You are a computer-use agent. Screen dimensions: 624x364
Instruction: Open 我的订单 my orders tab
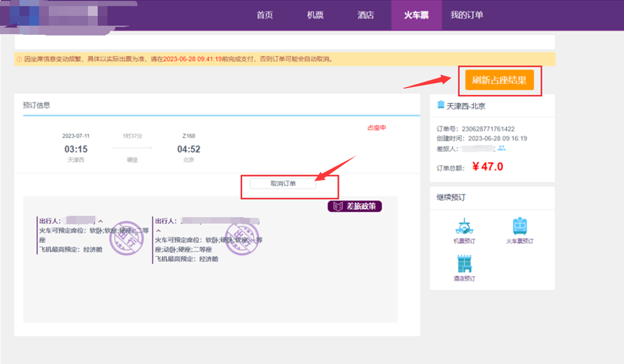[x=466, y=15]
